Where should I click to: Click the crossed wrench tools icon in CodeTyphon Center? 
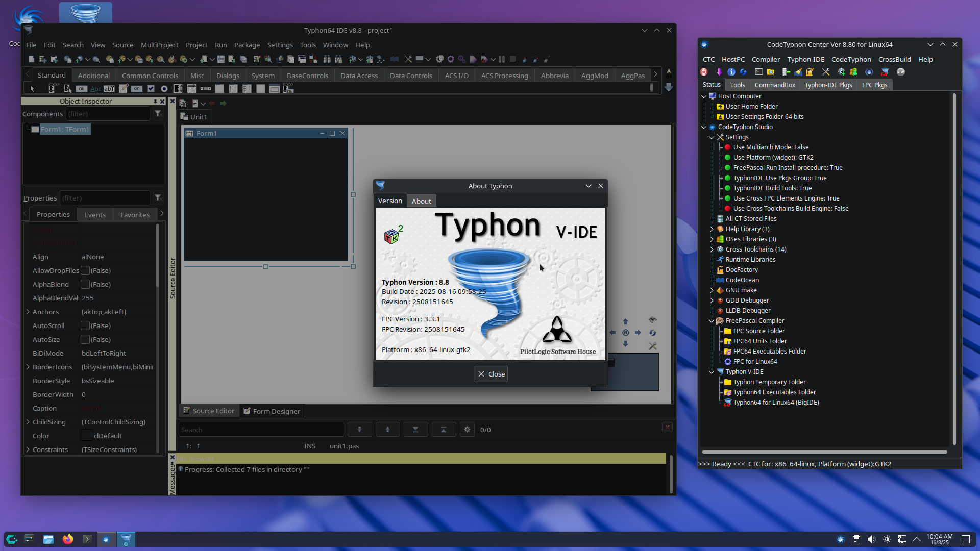[x=825, y=72]
